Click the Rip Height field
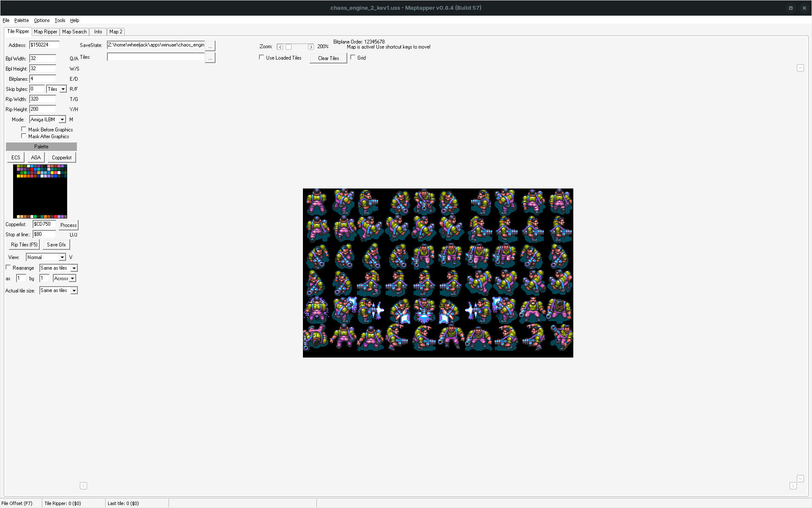 tap(43, 109)
